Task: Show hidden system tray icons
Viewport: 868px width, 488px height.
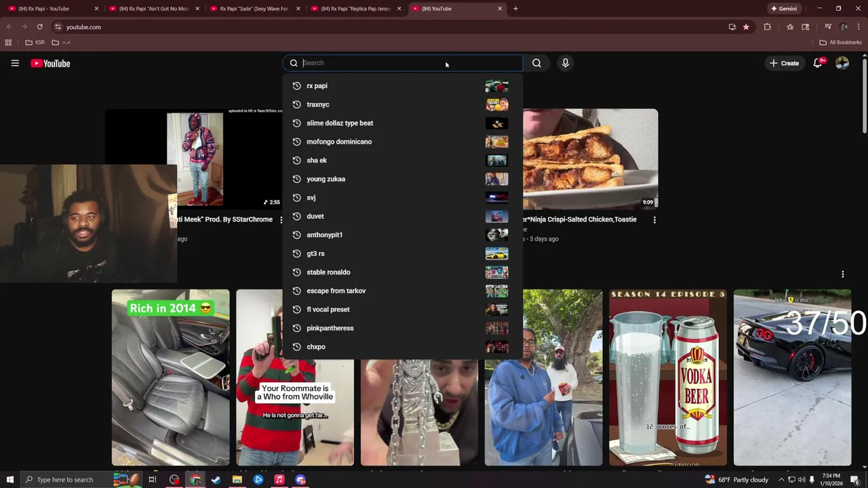Action: (x=781, y=480)
